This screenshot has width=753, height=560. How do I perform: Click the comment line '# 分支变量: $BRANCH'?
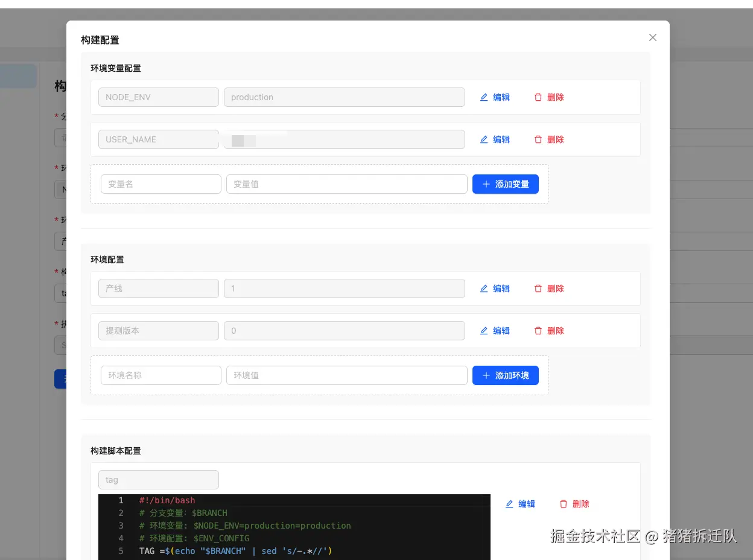tap(183, 513)
